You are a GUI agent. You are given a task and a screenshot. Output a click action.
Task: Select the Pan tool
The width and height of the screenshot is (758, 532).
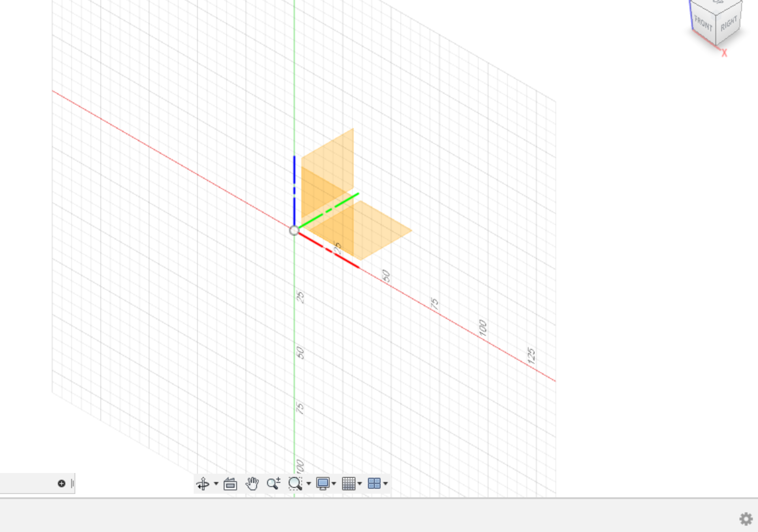[252, 483]
